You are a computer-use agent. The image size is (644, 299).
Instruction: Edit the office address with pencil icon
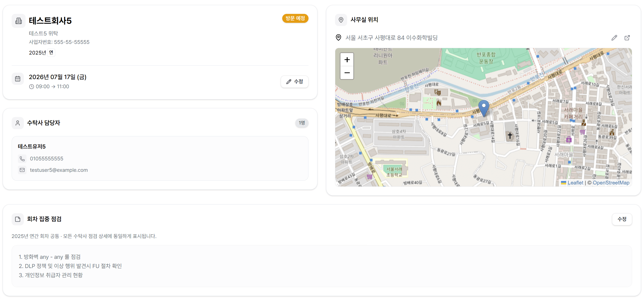click(x=614, y=38)
